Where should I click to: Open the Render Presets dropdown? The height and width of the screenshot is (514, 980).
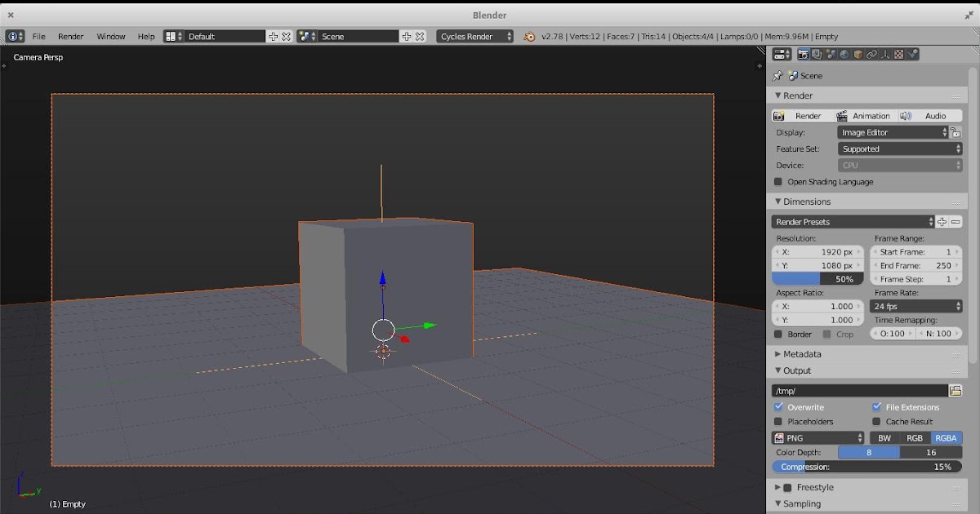click(849, 221)
